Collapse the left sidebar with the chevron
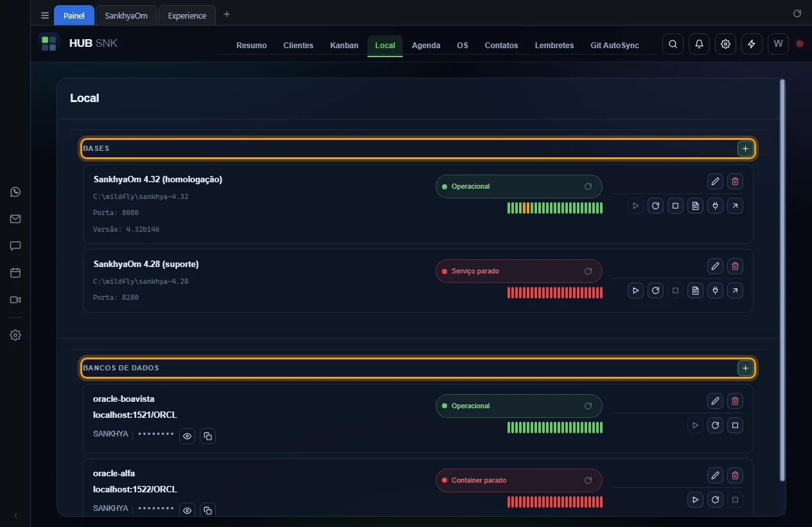The image size is (812, 527). pyautogui.click(x=15, y=515)
